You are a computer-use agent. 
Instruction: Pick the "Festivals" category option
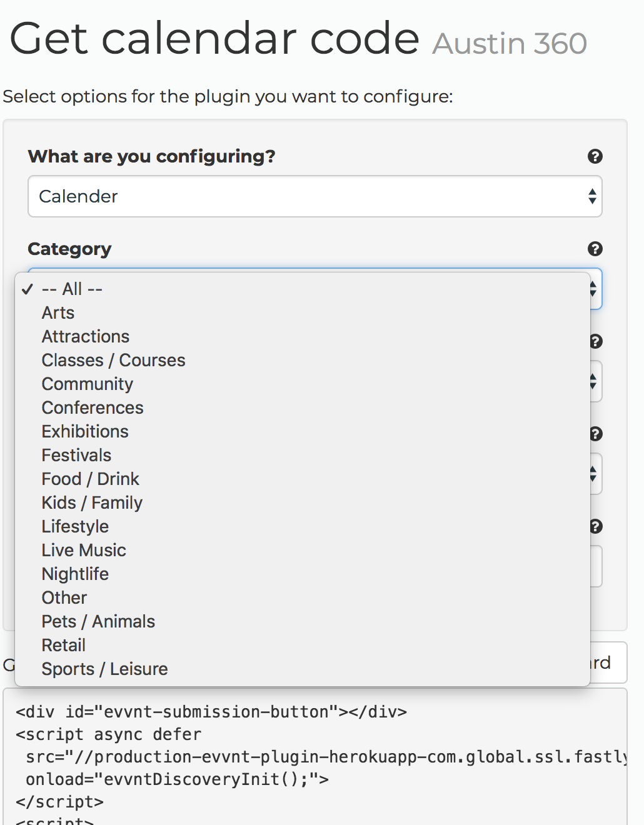pyautogui.click(x=76, y=455)
